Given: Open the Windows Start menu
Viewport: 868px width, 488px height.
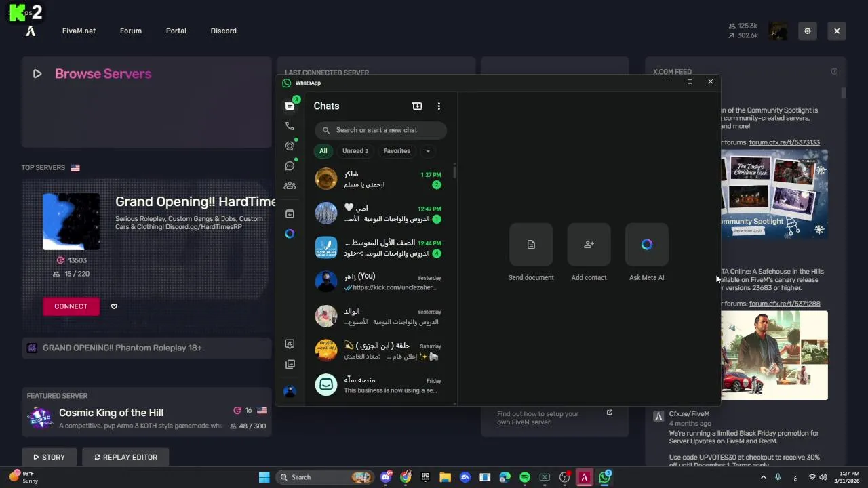Looking at the screenshot, I should 264,477.
